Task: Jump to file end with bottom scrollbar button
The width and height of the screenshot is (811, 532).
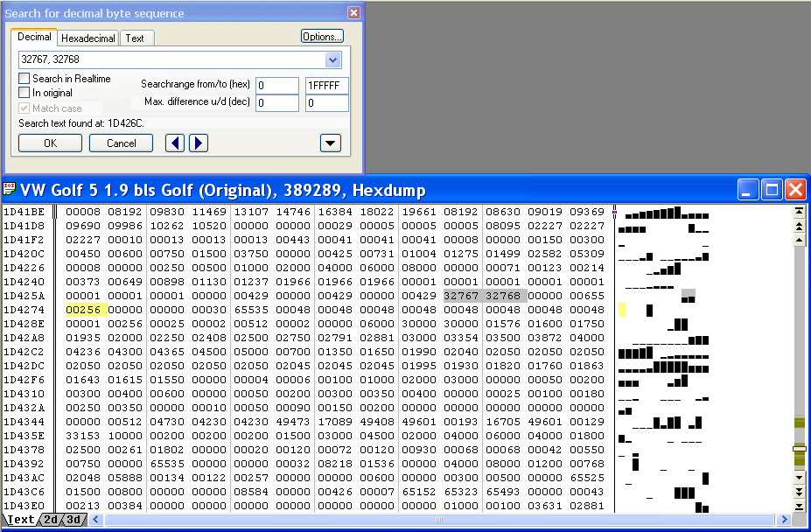Action: tap(799, 507)
